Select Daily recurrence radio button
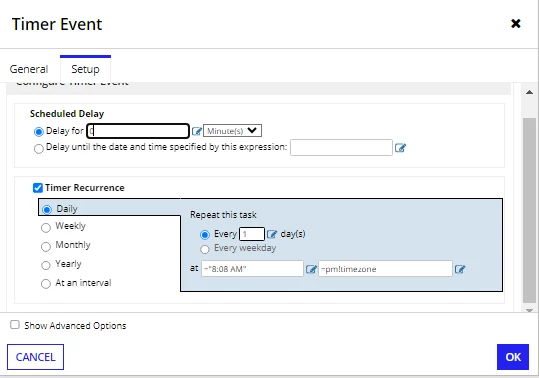The height and width of the screenshot is (378, 539). (47, 209)
